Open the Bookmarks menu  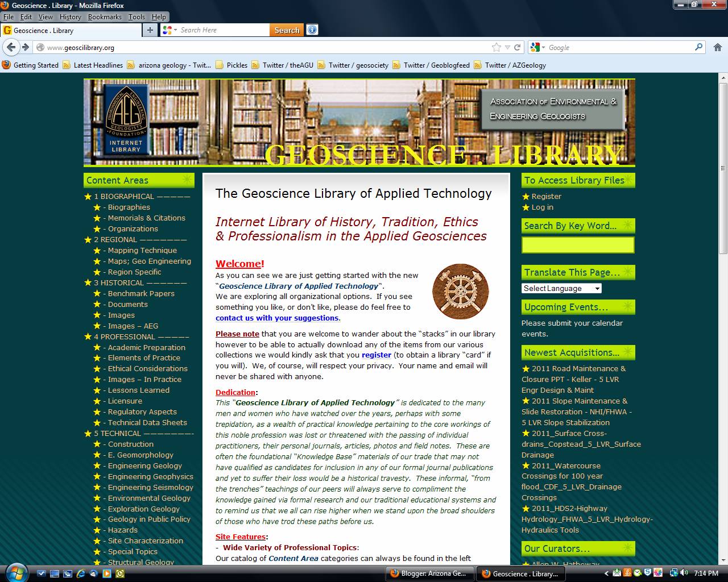pos(105,16)
